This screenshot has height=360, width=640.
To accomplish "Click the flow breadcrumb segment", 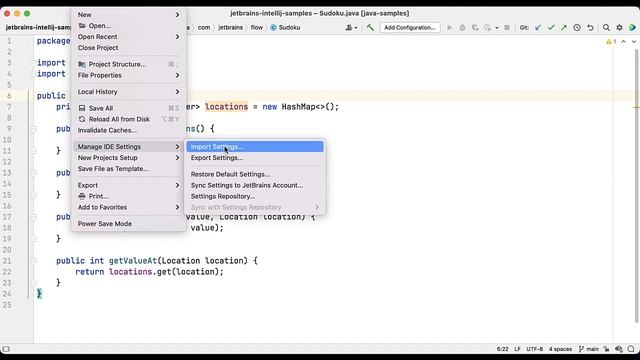I will (x=257, y=27).
